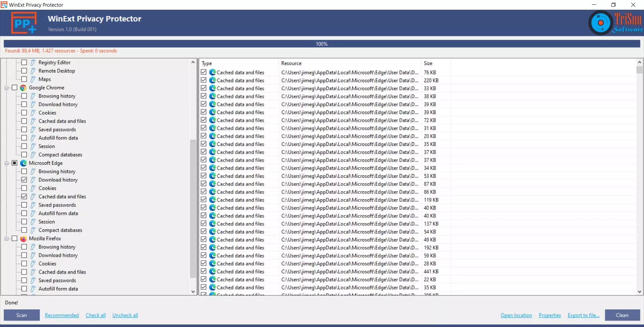Click Edge icon in the 192 KB row
Screen dimensions: 644x327
coord(212,248)
